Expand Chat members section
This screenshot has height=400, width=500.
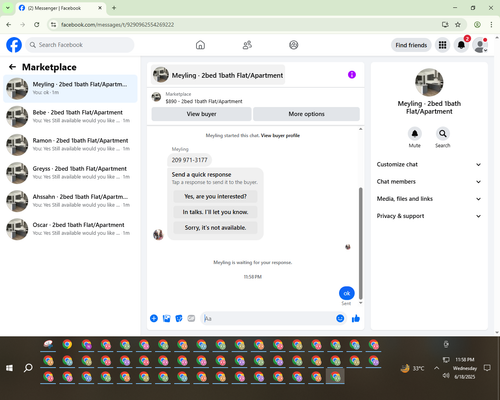(x=429, y=182)
